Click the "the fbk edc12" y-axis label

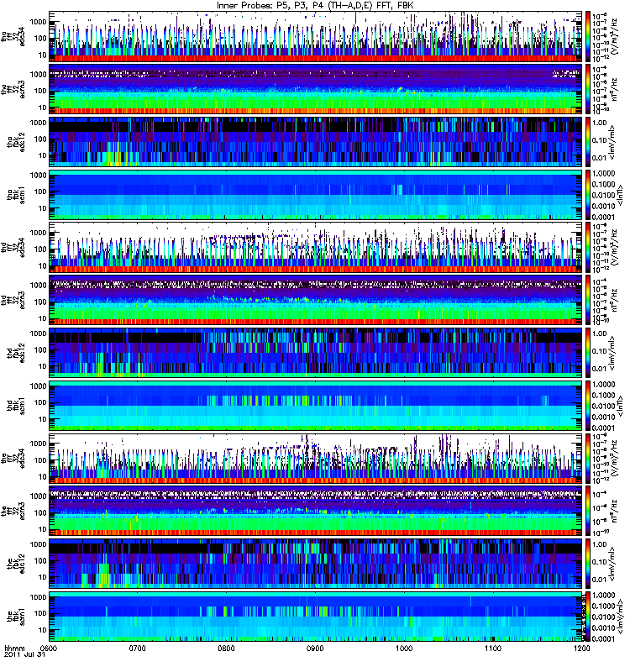pos(16,564)
